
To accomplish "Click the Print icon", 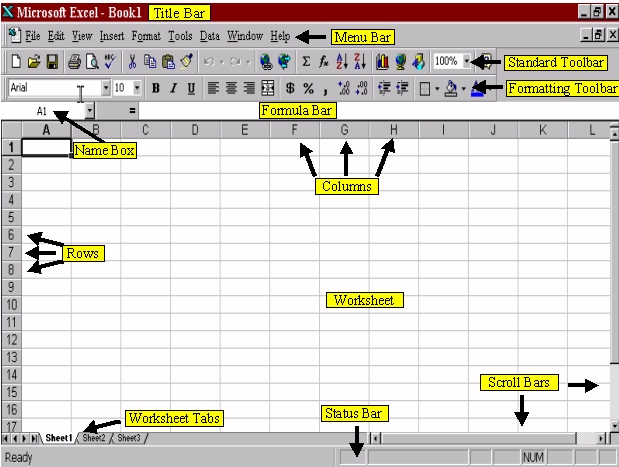I will (74, 62).
